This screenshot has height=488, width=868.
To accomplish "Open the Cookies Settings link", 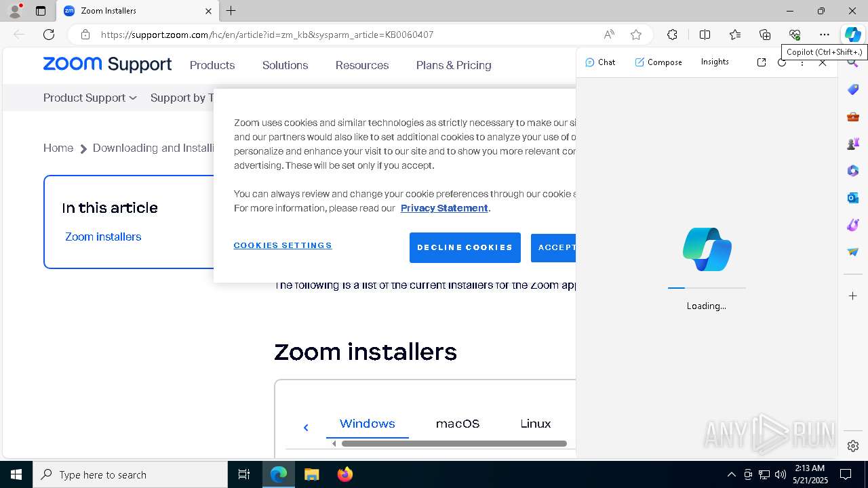I will (x=283, y=245).
